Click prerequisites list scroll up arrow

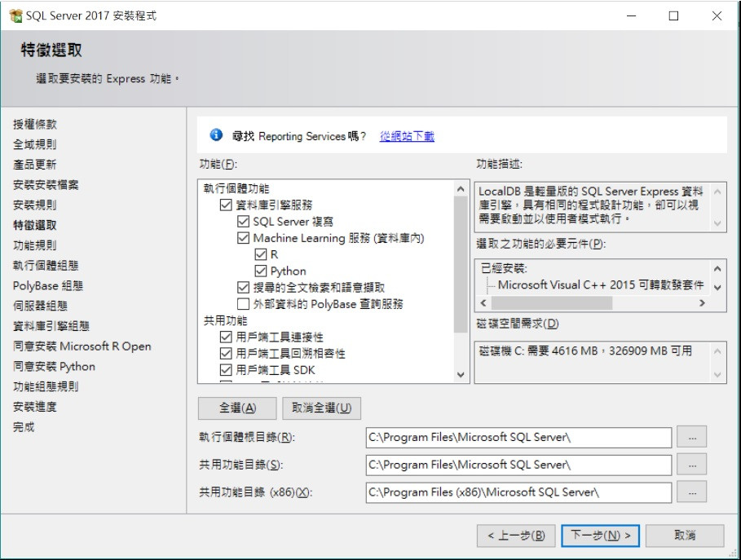coord(717,268)
